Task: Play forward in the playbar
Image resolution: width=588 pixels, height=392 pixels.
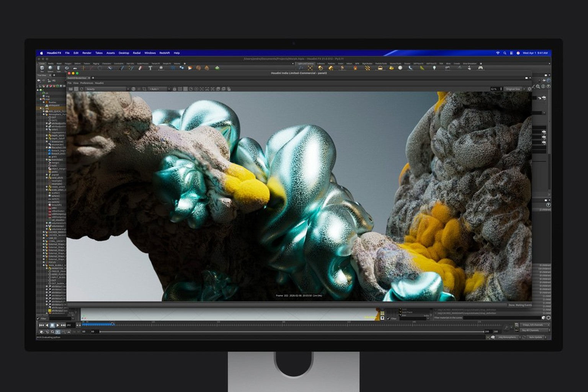Action: click(x=58, y=325)
